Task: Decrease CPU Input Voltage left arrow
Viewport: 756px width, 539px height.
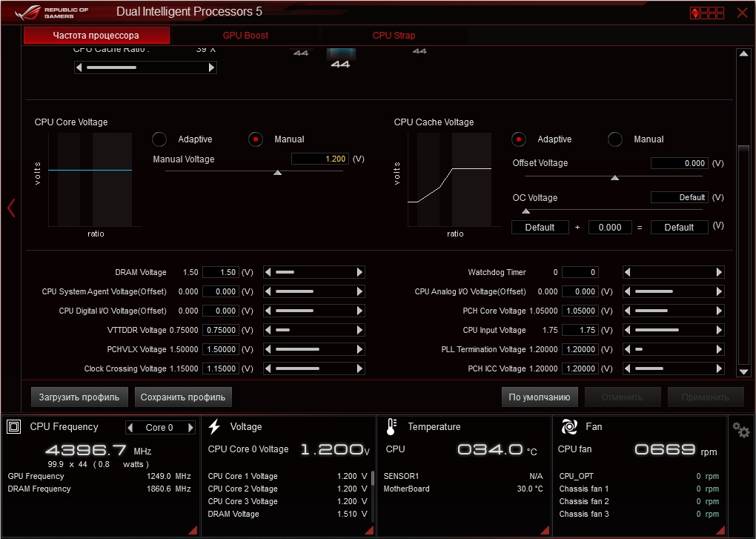Action: pyautogui.click(x=627, y=330)
